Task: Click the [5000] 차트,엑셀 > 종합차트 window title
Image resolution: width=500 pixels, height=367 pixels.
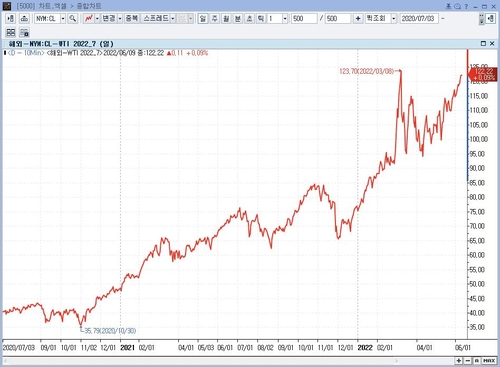Action: pos(59,6)
